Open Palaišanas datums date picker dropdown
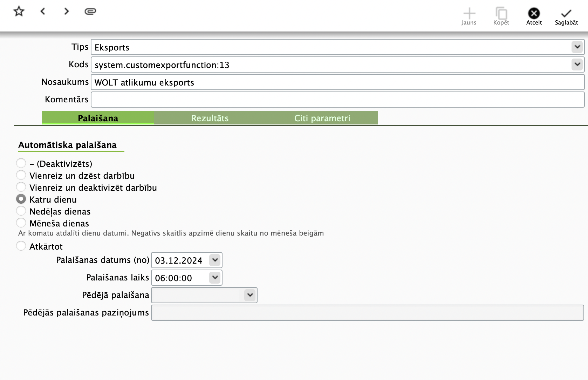The image size is (588, 380). 215,260
